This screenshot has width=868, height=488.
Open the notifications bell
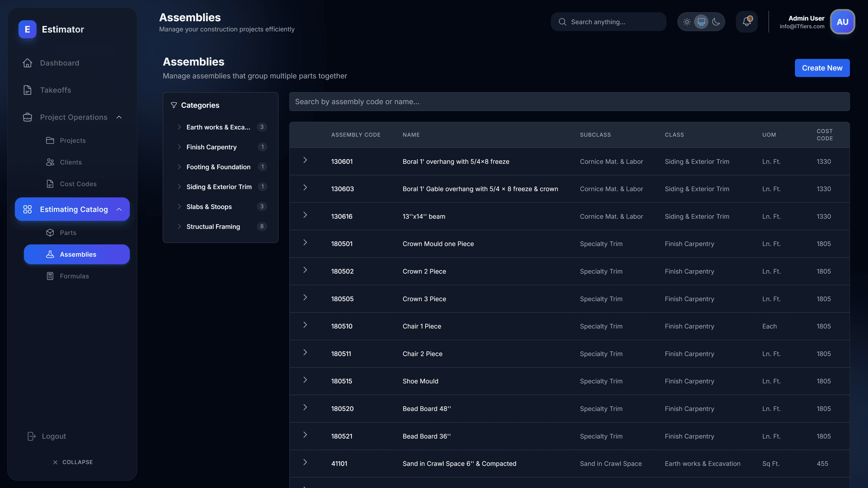click(747, 22)
